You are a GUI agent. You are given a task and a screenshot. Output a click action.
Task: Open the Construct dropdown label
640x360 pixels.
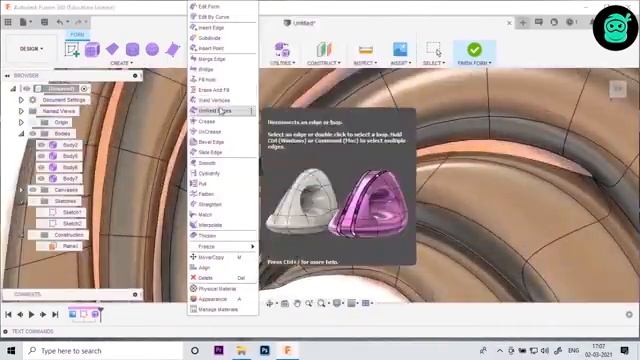coord(324,63)
